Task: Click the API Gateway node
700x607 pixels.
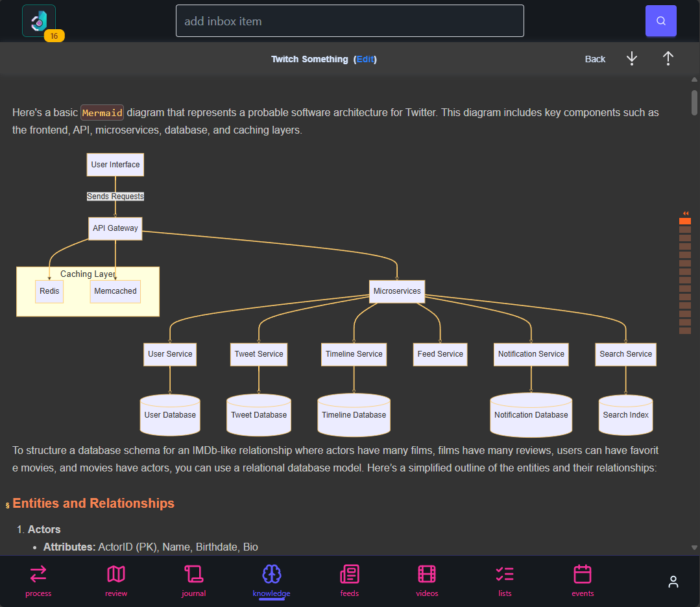Action: tap(115, 228)
